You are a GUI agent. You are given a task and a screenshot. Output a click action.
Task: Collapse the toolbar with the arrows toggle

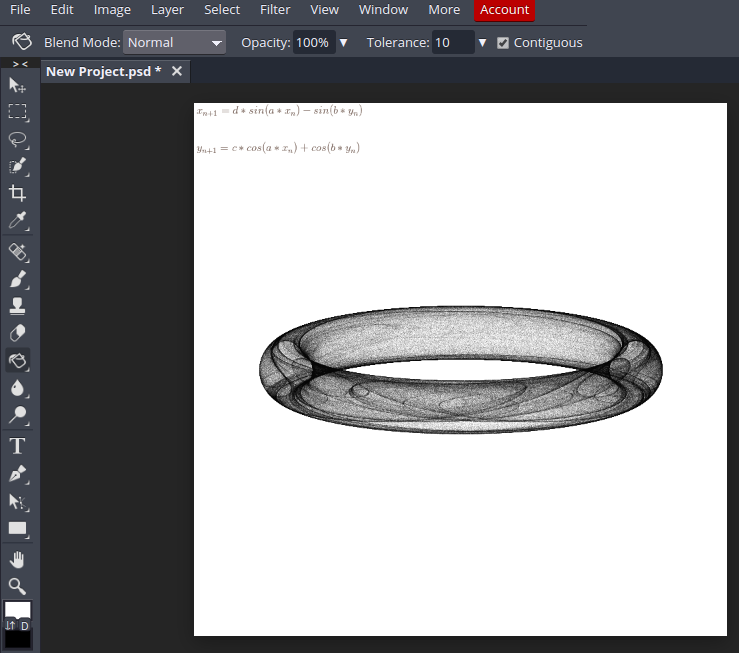(19, 64)
